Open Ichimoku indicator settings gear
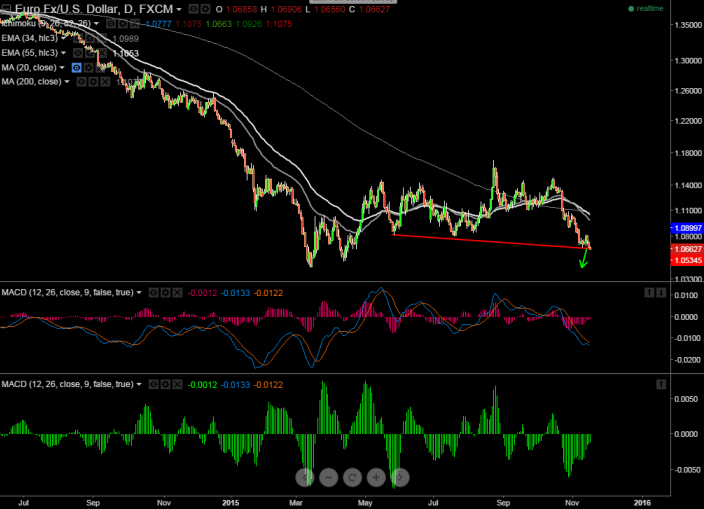704x509 pixels. click(122, 24)
